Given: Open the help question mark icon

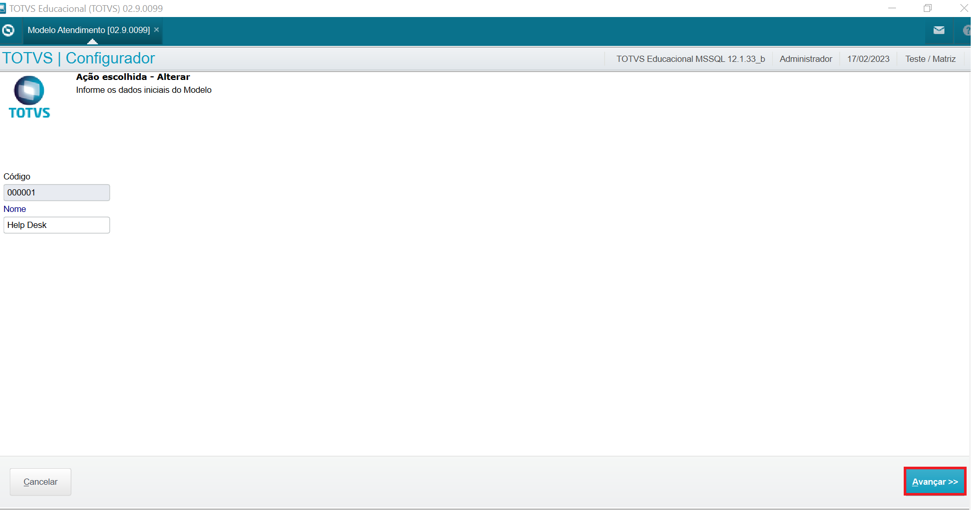Looking at the screenshot, I should pyautogui.click(x=967, y=30).
